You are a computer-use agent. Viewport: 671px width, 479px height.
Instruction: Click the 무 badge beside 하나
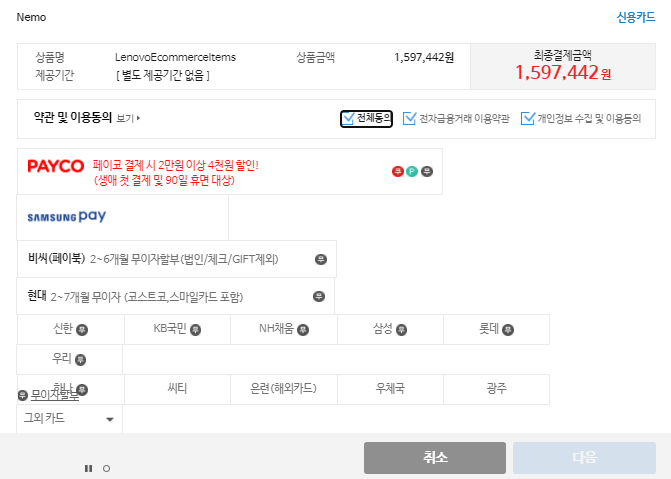click(82, 390)
